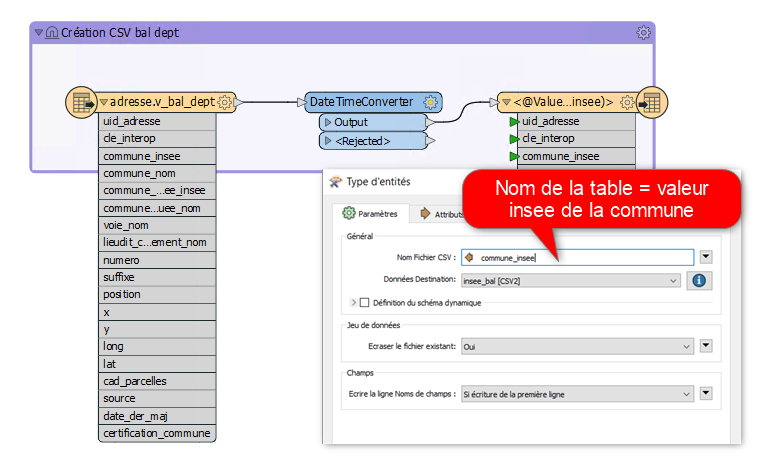This screenshot has width=766, height=463.
Task: Open the Données Destination combo box
Action: point(571,281)
